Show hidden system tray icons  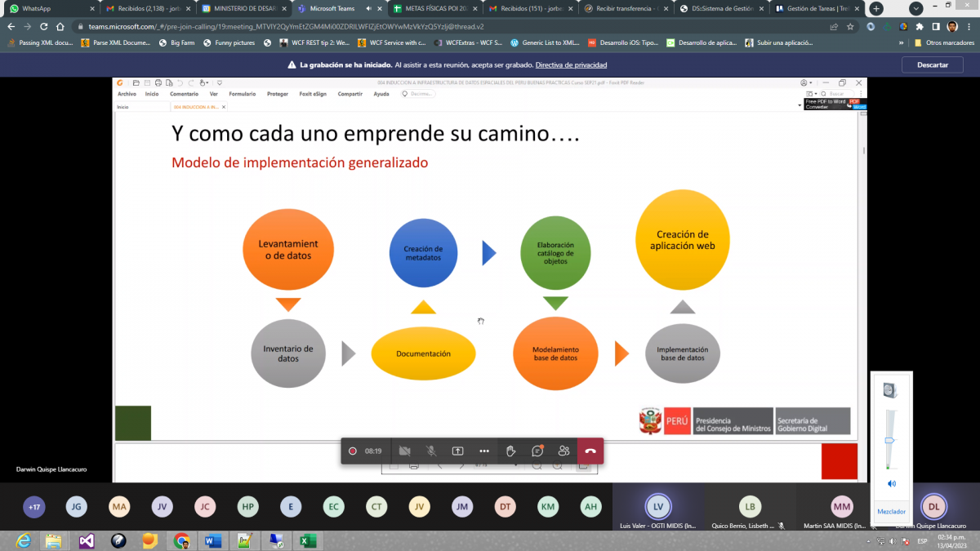866,541
